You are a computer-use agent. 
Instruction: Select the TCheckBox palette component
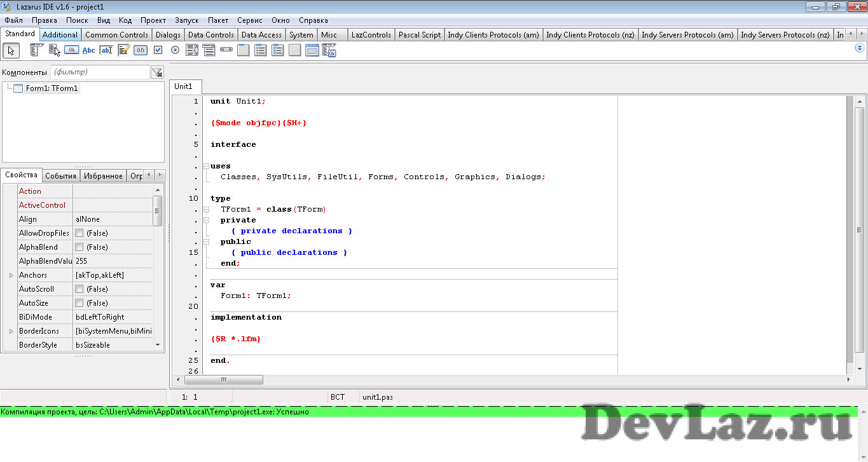(158, 50)
